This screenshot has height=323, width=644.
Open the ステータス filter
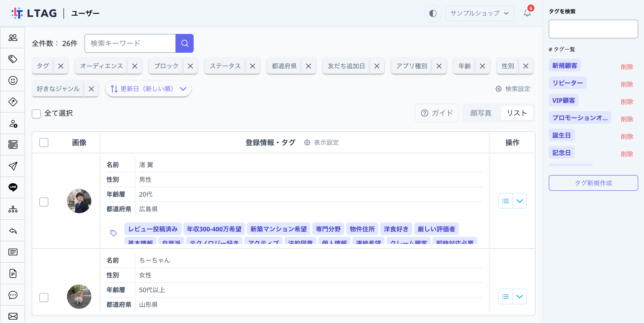coord(225,66)
